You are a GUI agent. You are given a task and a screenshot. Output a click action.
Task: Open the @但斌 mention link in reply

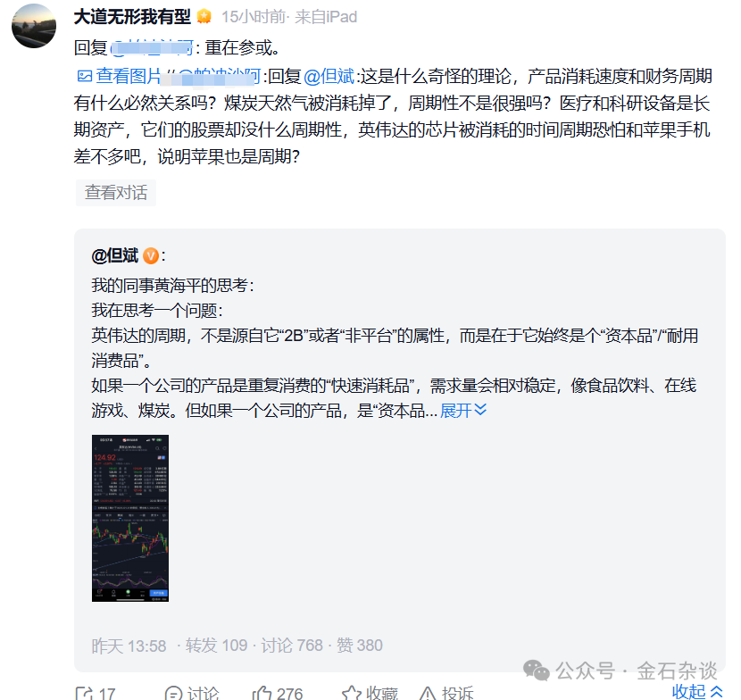pyautogui.click(x=329, y=76)
